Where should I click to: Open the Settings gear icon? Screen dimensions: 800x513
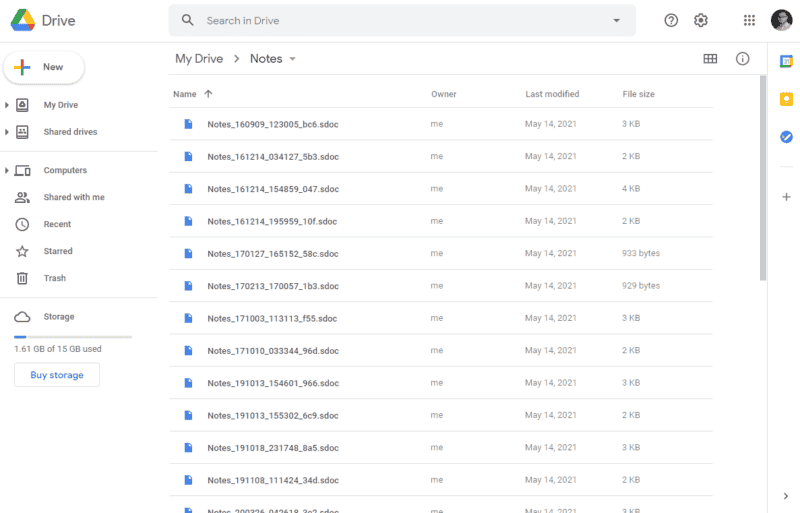[x=701, y=20]
